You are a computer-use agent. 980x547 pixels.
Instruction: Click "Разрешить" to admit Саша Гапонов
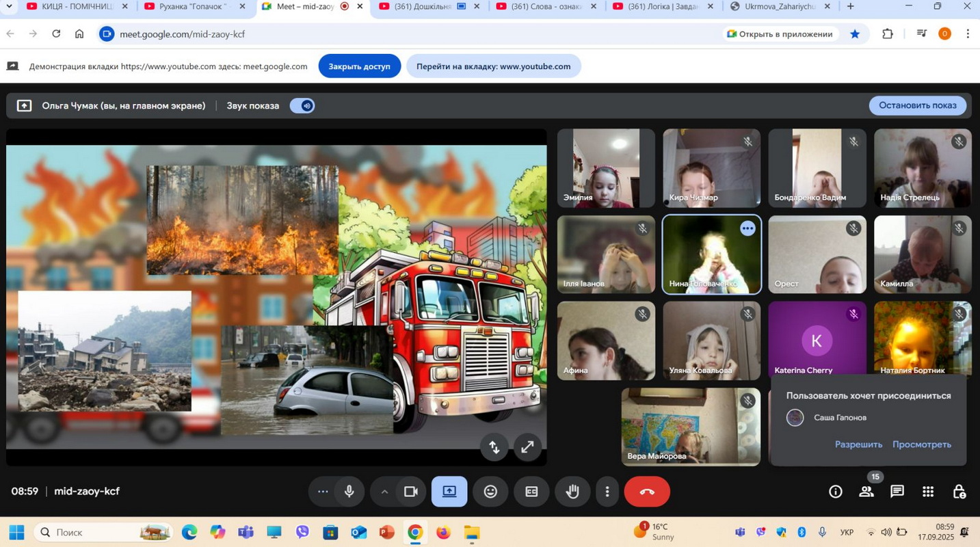point(858,444)
